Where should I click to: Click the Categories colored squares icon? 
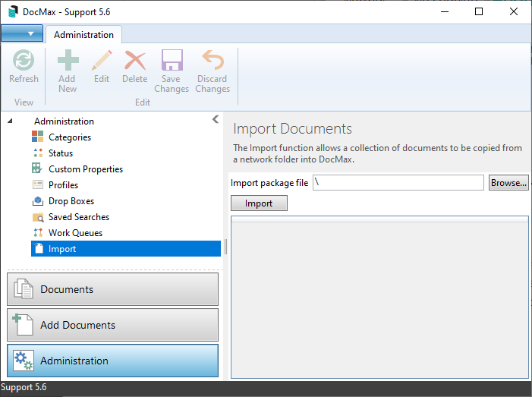coord(38,137)
